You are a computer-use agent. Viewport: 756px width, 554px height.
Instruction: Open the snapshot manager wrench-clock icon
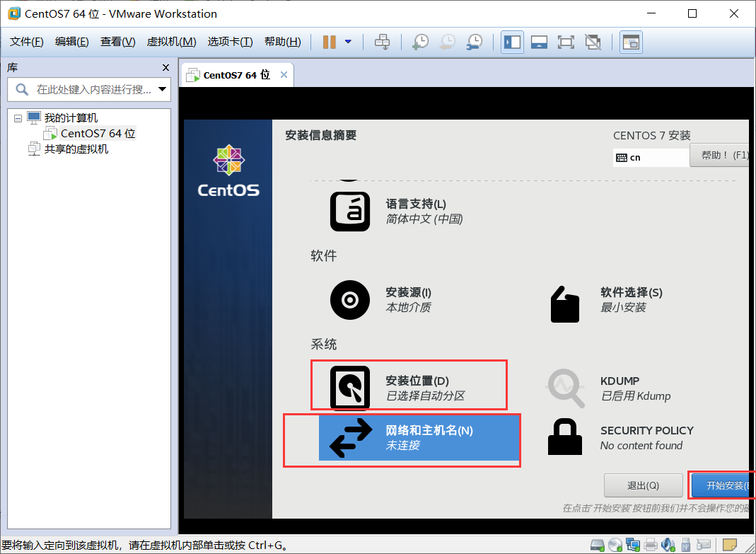coord(475,42)
